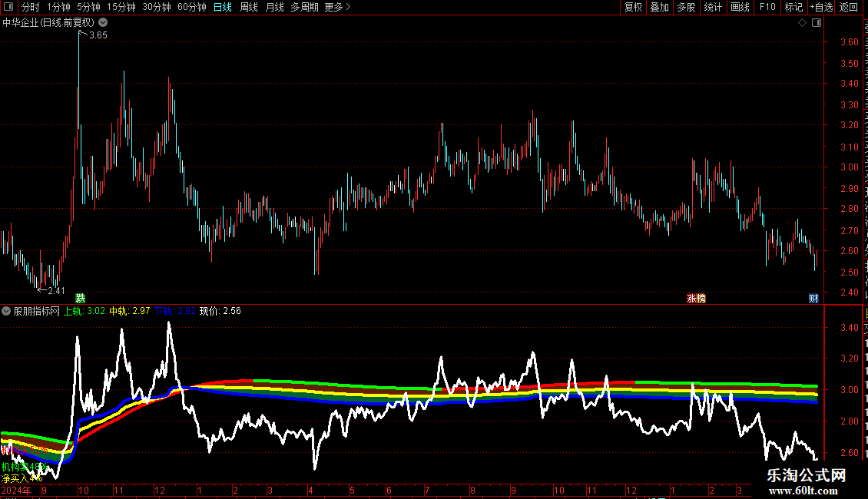This screenshot has height=499, width=868.
Task: Switch to the 分时 intraday view
Action: coord(31,7)
